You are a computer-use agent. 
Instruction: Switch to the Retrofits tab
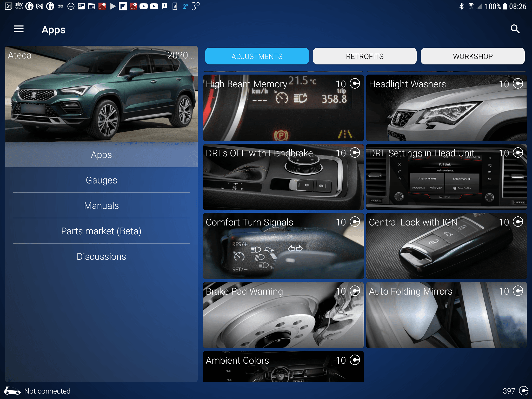364,56
